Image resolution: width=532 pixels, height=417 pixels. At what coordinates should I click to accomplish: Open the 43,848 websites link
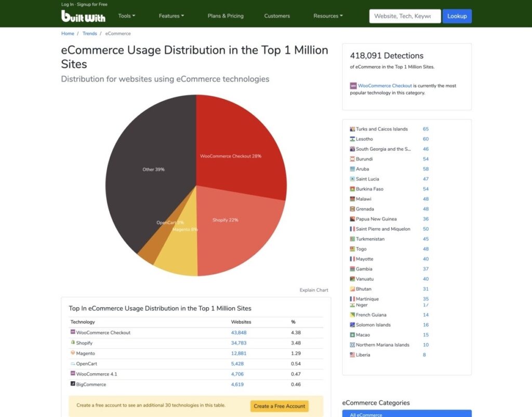point(238,333)
